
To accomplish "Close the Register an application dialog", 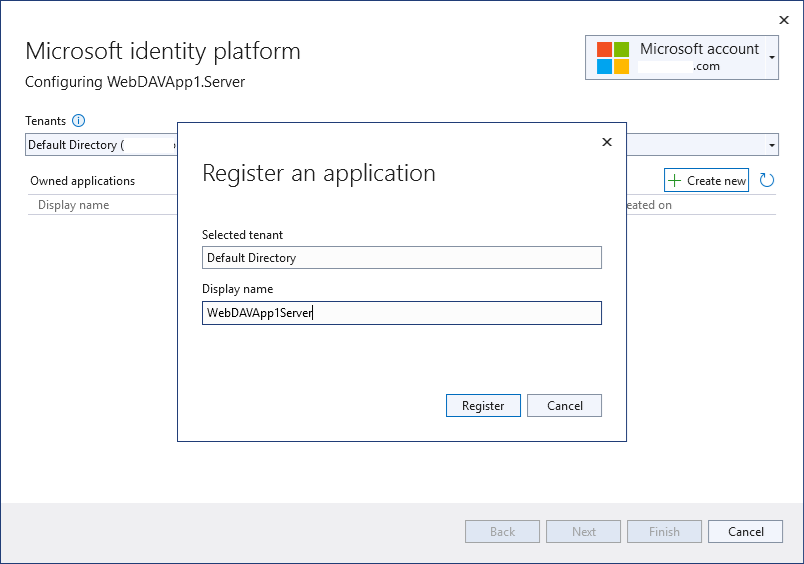I will click(x=607, y=142).
